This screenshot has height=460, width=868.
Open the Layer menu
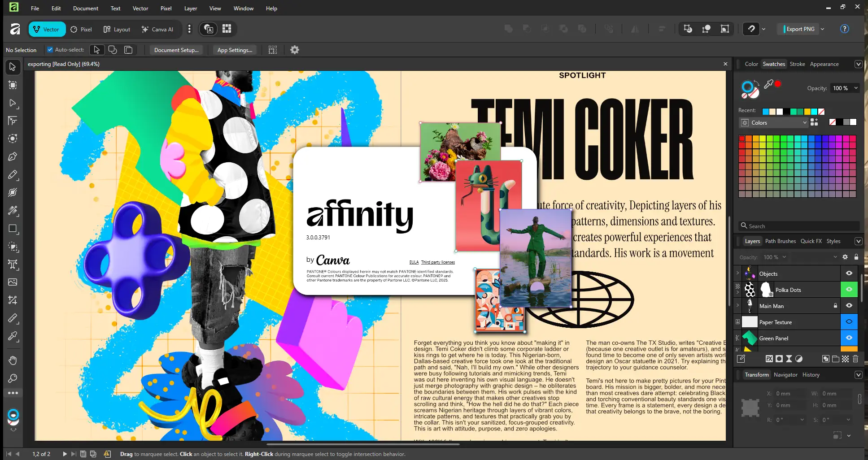191,8
